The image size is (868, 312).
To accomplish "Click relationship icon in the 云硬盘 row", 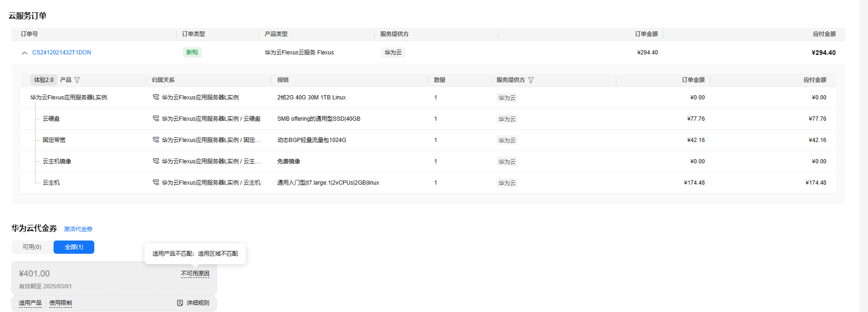I will click(155, 118).
